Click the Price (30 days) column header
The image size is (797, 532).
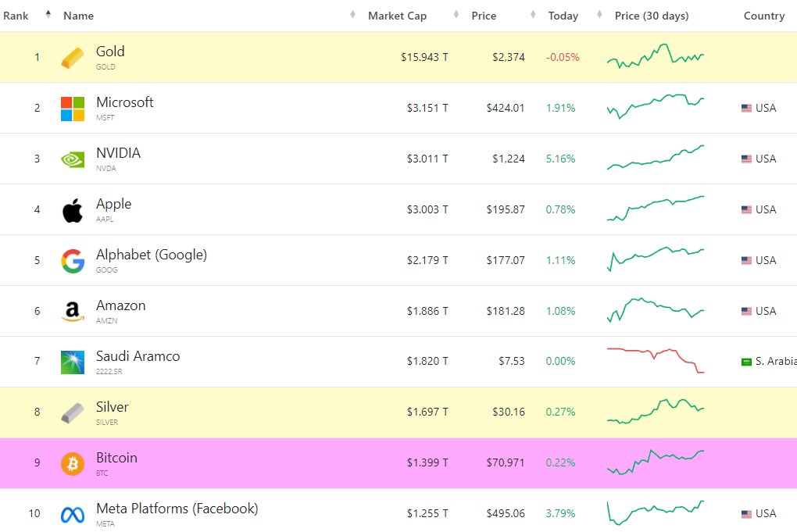[652, 16]
